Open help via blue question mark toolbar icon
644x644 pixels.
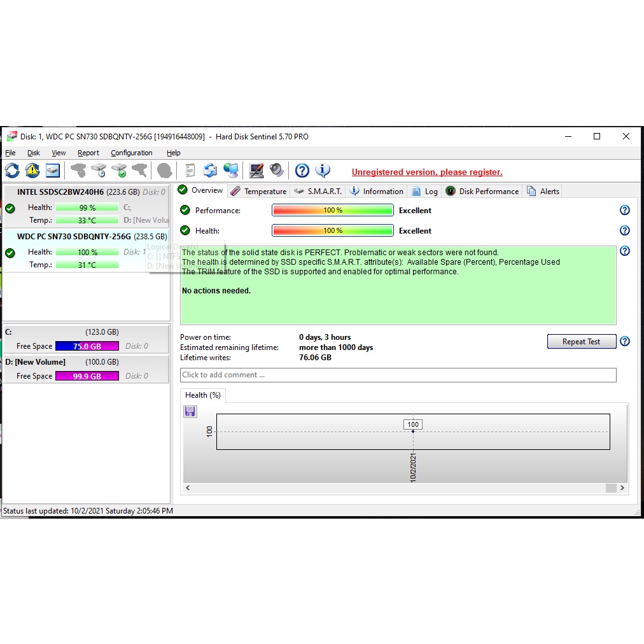(302, 171)
